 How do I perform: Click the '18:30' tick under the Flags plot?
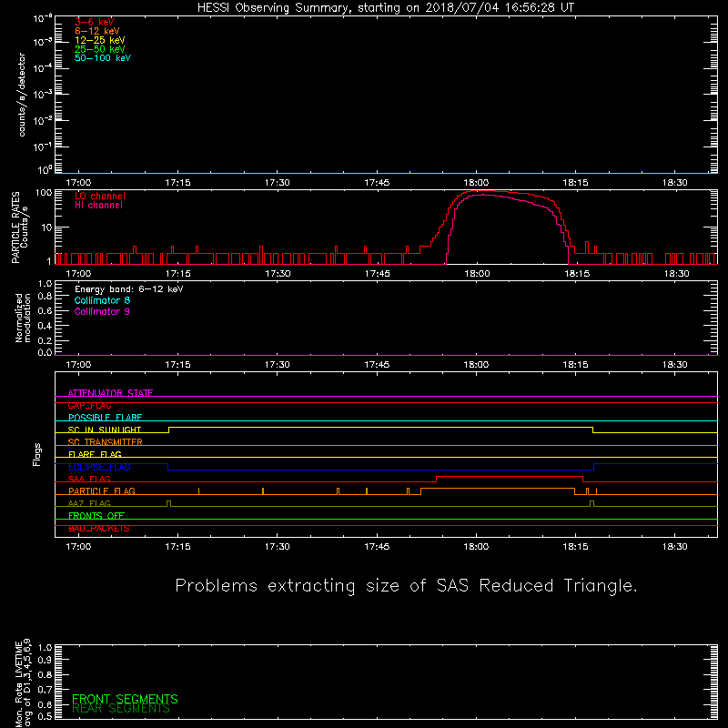tap(674, 547)
